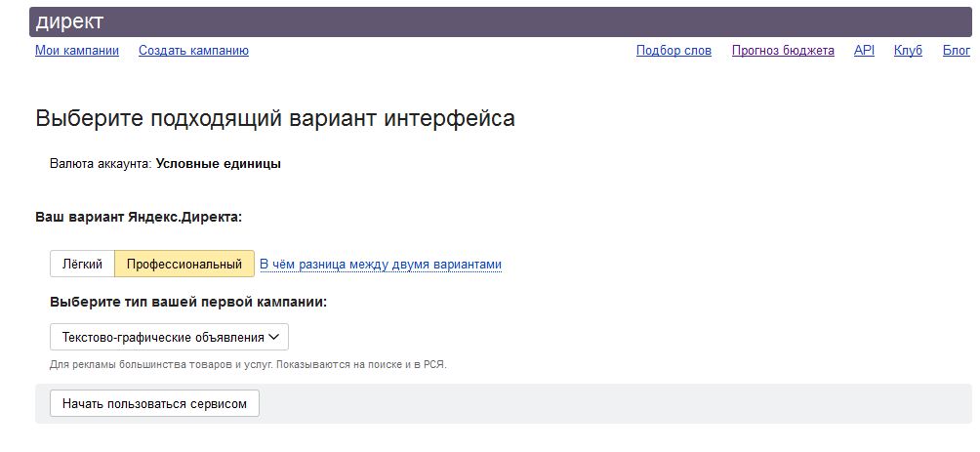Open the API link
The height and width of the screenshot is (452, 980).
tap(864, 51)
